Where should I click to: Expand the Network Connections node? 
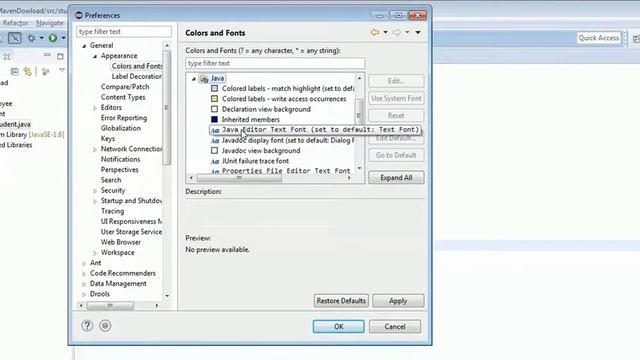(x=95, y=149)
